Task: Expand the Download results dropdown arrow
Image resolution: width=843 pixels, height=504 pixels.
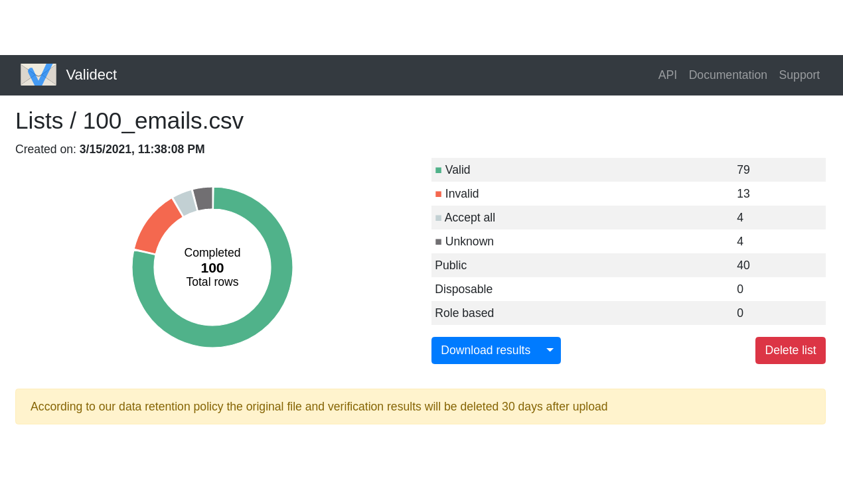Action: tap(550, 350)
